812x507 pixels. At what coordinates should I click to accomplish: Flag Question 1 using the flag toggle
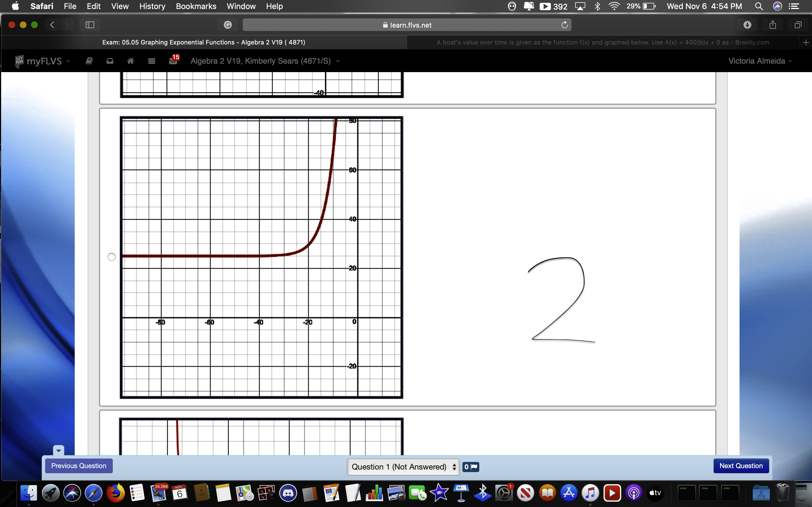471,466
